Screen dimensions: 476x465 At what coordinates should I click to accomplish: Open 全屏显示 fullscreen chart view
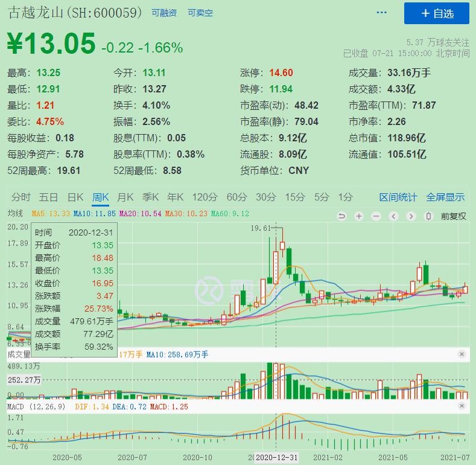pyautogui.click(x=445, y=197)
